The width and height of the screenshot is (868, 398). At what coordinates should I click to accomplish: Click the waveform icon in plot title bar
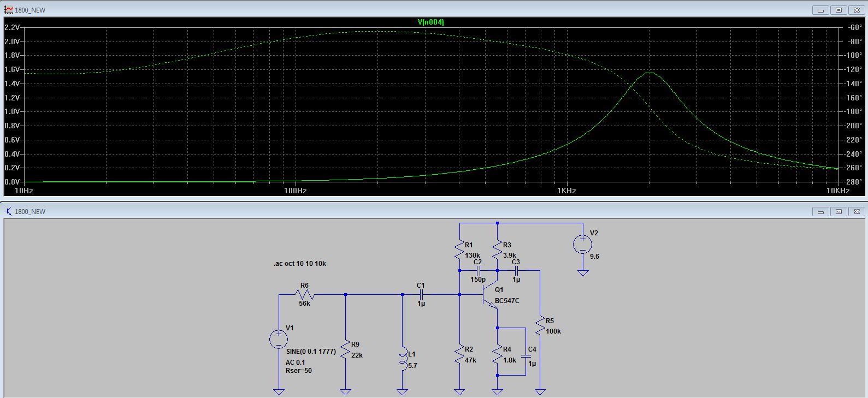pyautogui.click(x=9, y=10)
